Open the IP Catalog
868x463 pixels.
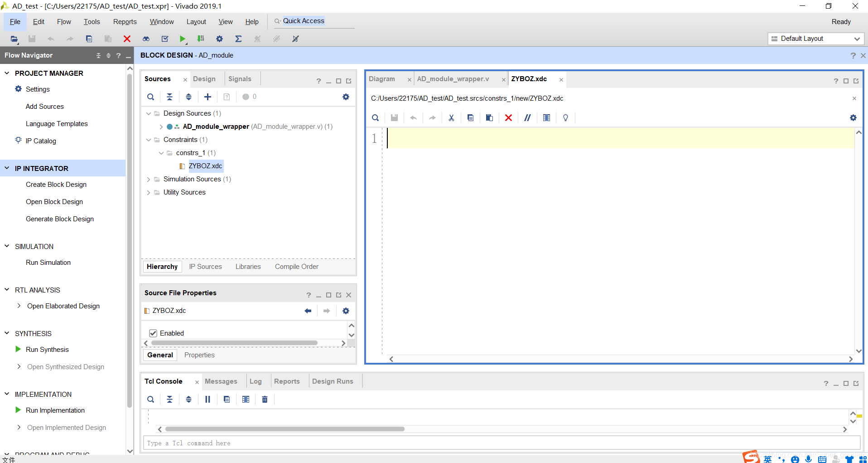(41, 141)
